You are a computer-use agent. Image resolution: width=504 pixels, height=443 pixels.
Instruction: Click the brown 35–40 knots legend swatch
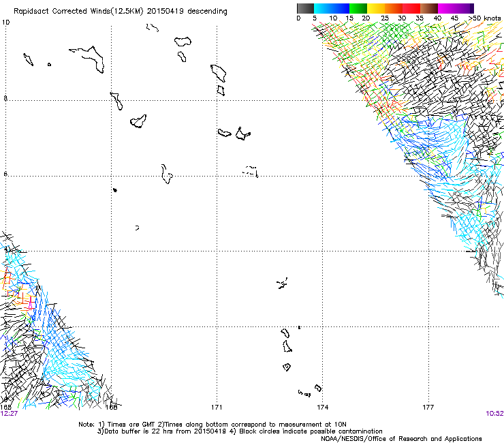coord(429,8)
